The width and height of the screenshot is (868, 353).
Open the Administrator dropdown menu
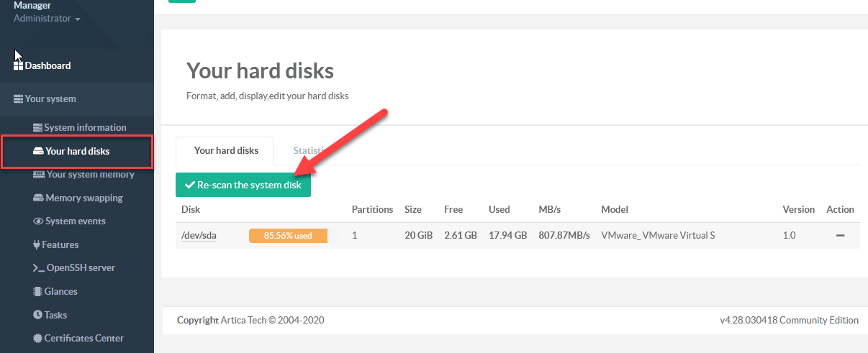click(47, 19)
